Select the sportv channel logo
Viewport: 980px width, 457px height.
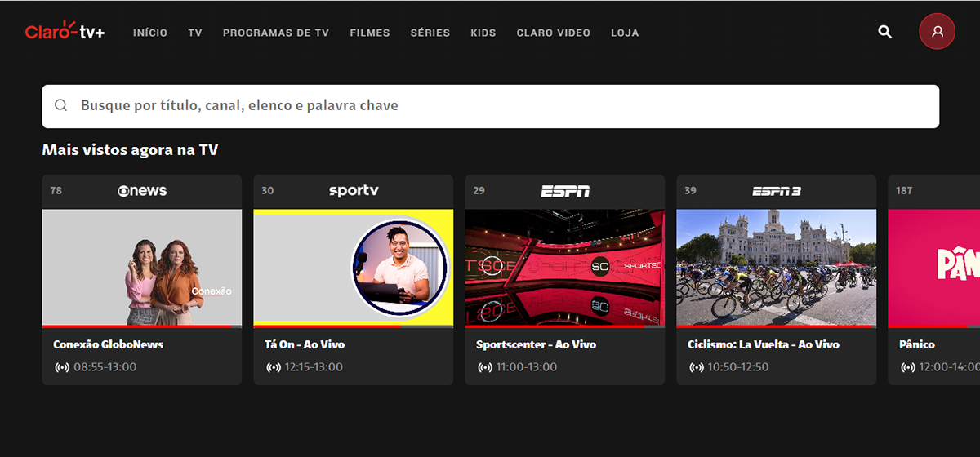point(354,191)
